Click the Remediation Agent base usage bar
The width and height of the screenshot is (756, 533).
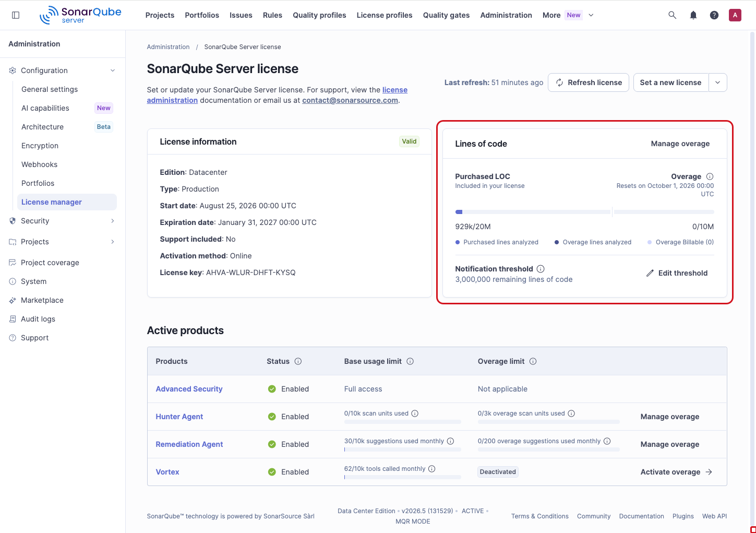coord(403,449)
